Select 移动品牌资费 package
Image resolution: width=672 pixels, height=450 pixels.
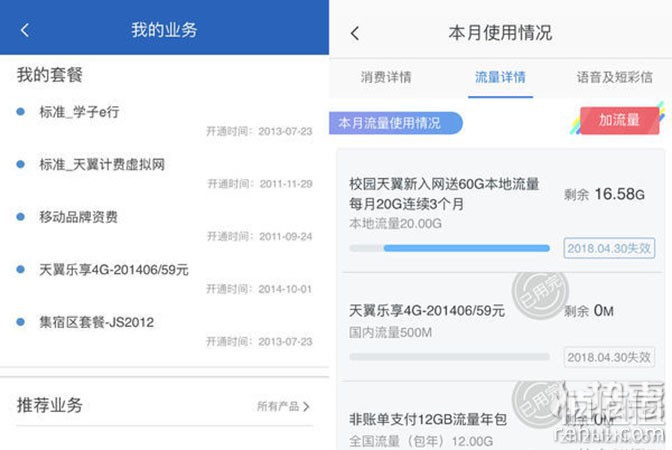[78, 217]
